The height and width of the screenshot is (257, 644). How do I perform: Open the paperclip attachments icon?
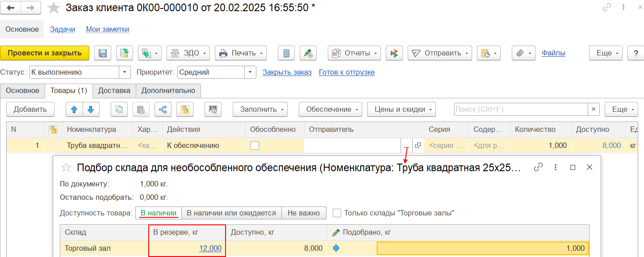tap(523, 53)
